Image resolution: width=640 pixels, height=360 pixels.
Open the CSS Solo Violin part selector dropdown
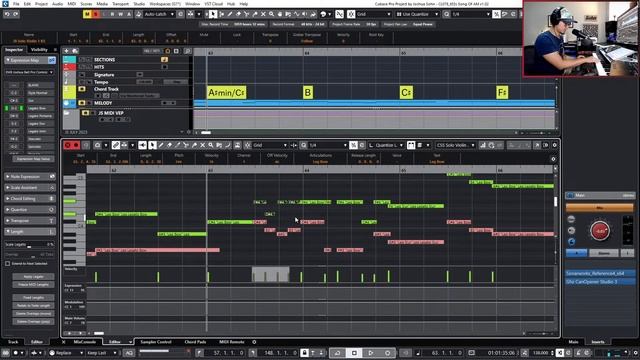coord(456,145)
